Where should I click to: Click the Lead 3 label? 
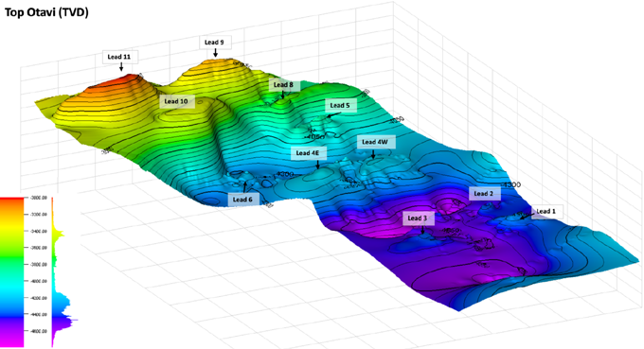click(x=418, y=218)
